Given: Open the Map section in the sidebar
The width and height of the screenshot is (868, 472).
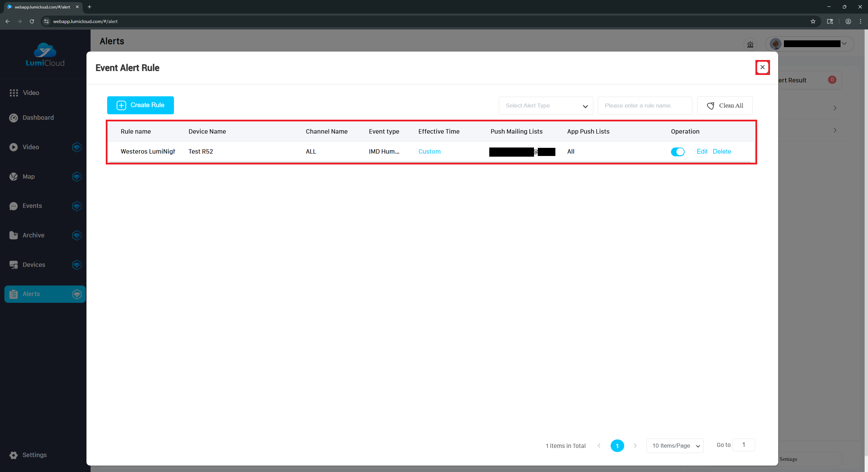Looking at the screenshot, I should coord(28,177).
